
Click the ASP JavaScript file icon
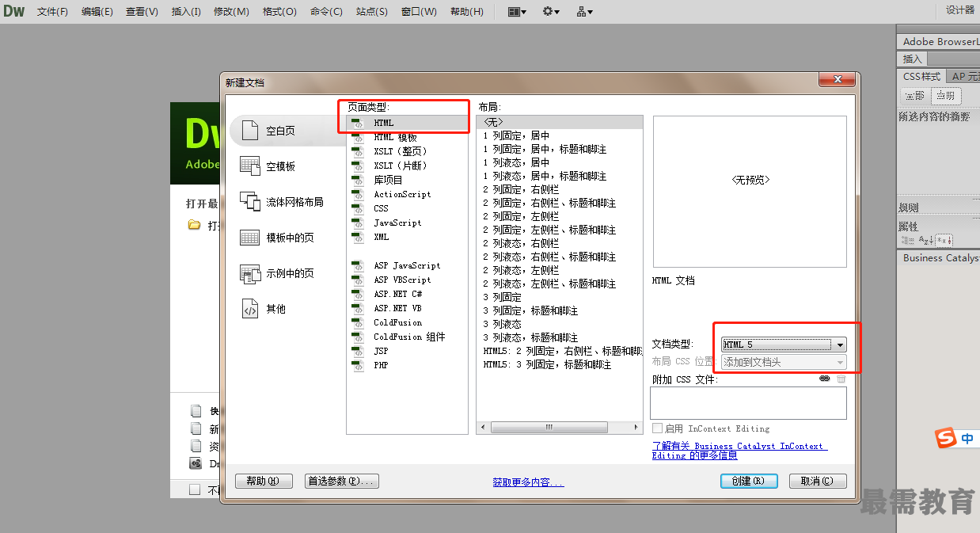click(x=357, y=265)
